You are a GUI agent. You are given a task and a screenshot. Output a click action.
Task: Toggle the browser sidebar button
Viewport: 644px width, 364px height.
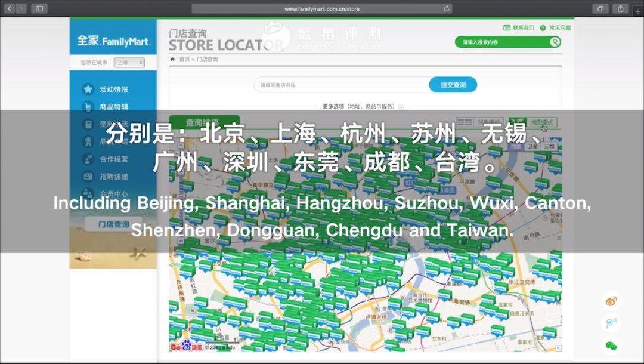pos(39,8)
